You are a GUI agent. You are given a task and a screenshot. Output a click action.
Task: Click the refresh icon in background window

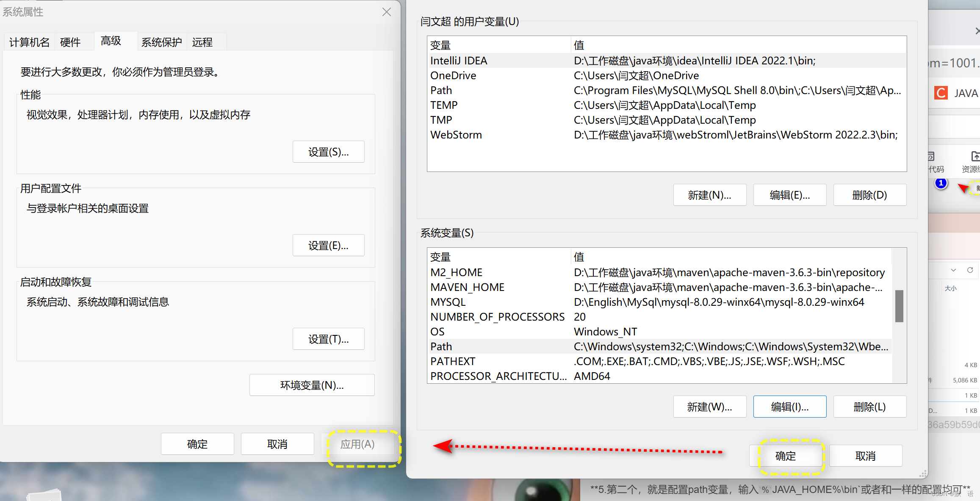point(970,270)
